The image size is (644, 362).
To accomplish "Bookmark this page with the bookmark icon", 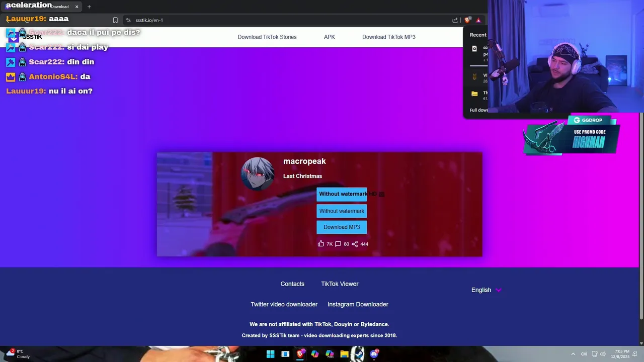I will click(115, 20).
